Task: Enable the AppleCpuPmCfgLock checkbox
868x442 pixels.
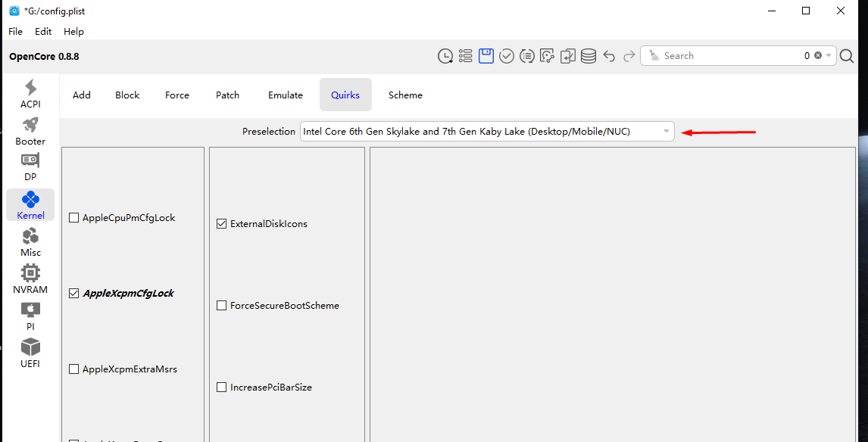Action: [x=73, y=218]
